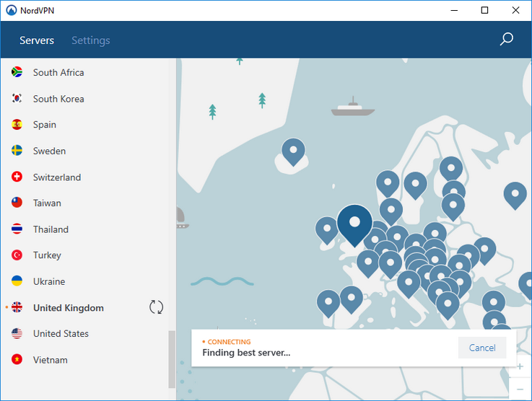
Task: Click the Sweden flag icon
Action: 17,151
